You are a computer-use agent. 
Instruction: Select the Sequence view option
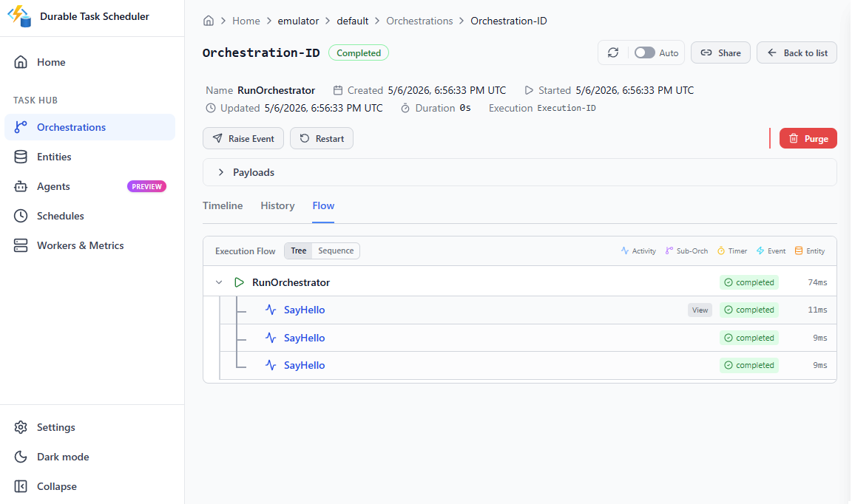point(336,251)
